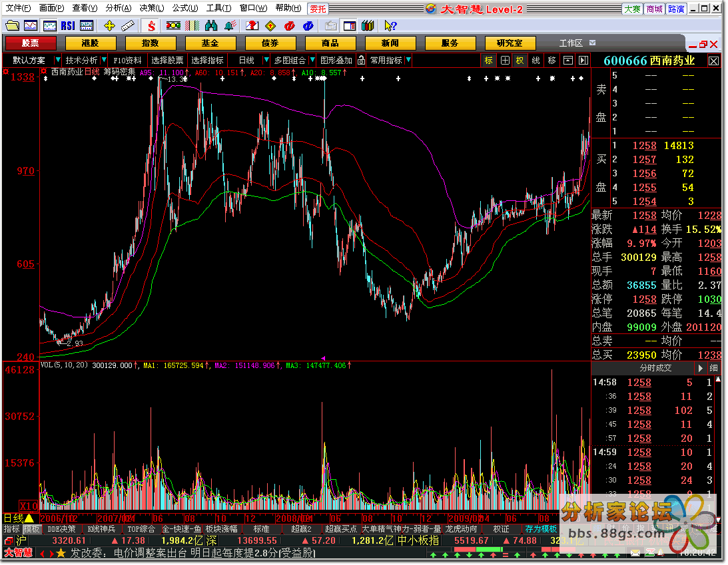This screenshot has width=728, height=565.
Task: Open the 工作区 workspace dropdown
Action: coord(592,43)
